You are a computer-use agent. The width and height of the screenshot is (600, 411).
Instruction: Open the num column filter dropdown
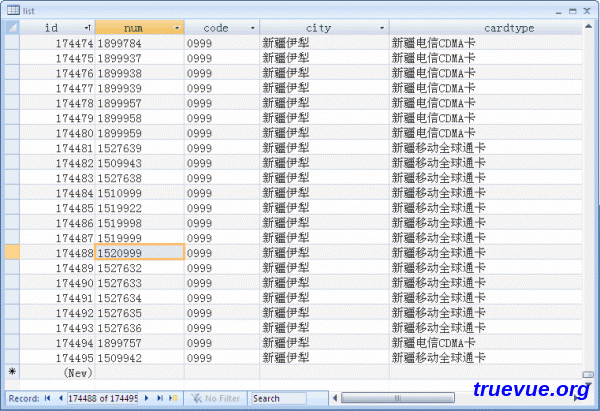(177, 28)
